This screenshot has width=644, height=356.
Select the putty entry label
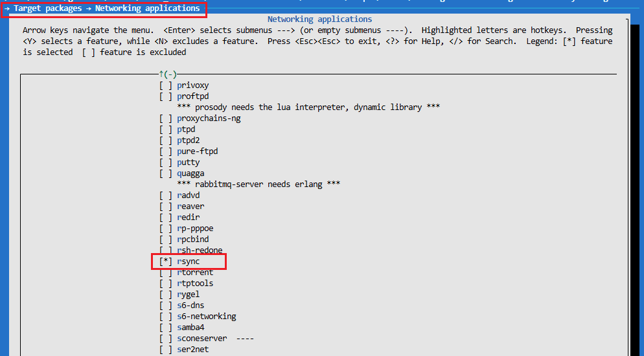pyautogui.click(x=189, y=162)
